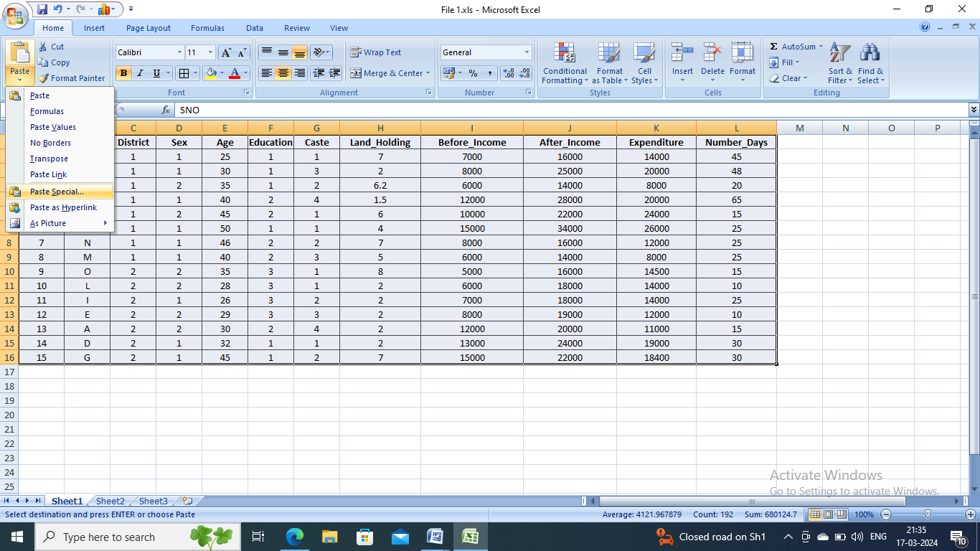Open Microsoft Excel Help question mark
Image resolution: width=980 pixels, height=551 pixels.
[x=925, y=27]
